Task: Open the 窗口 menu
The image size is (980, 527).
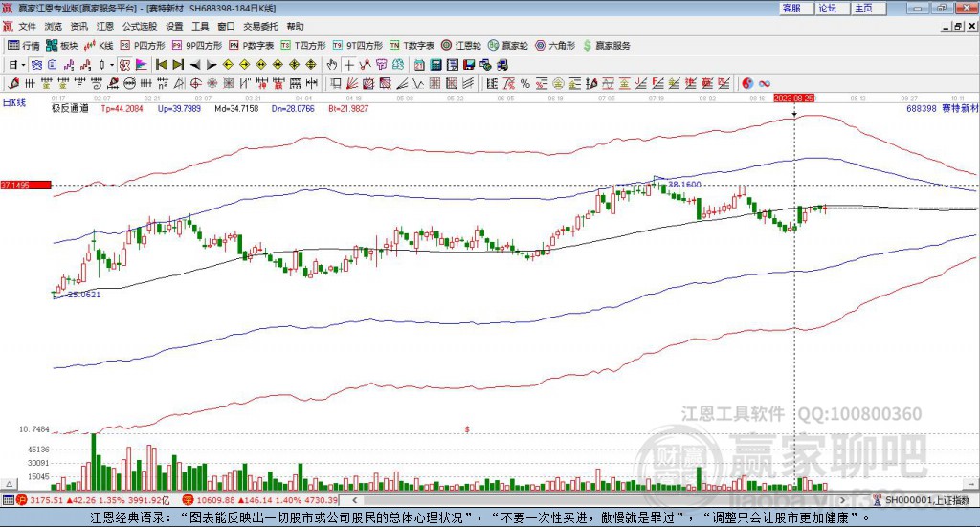Action: pos(226,26)
